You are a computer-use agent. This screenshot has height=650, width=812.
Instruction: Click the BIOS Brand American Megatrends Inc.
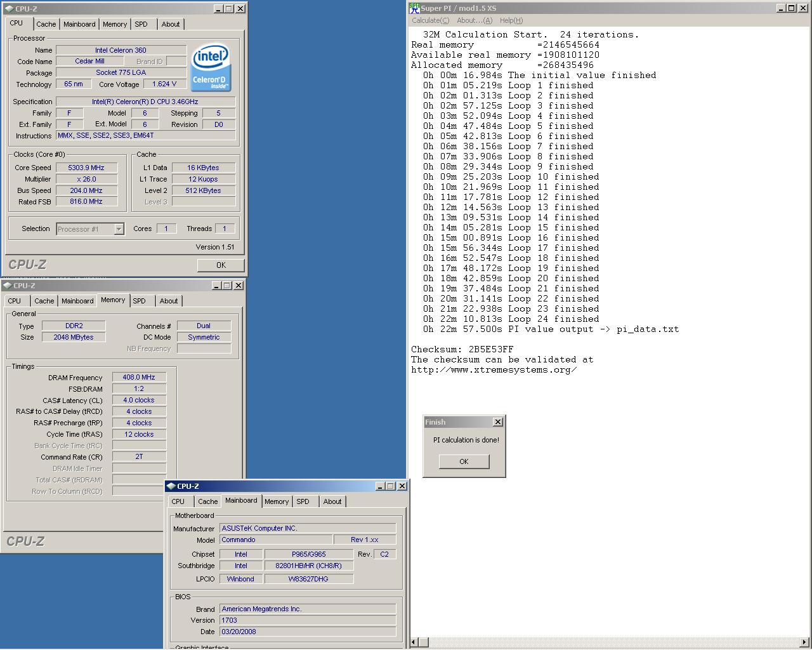click(308, 609)
